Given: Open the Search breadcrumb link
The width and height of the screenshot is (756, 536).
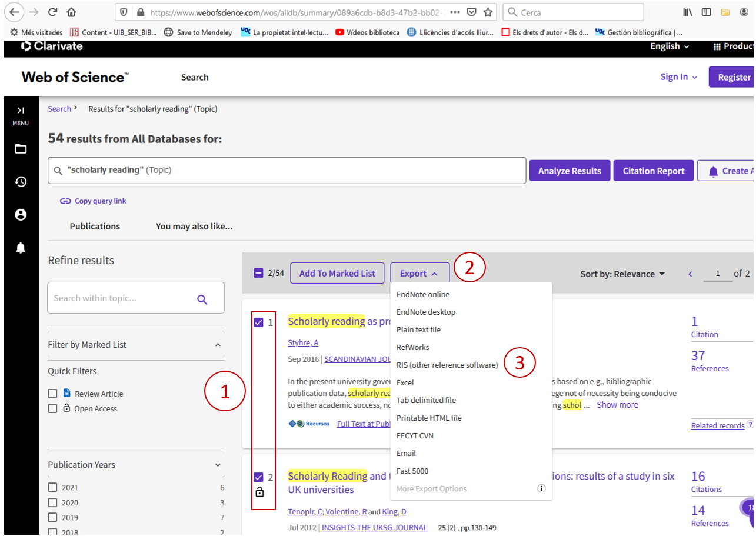Looking at the screenshot, I should pos(59,109).
